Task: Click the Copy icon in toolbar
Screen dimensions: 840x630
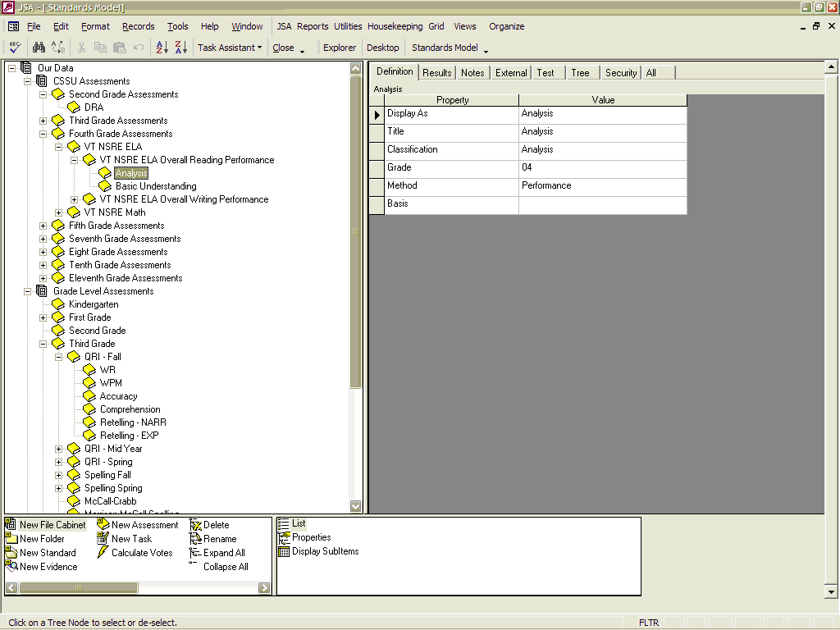Action: (x=100, y=47)
